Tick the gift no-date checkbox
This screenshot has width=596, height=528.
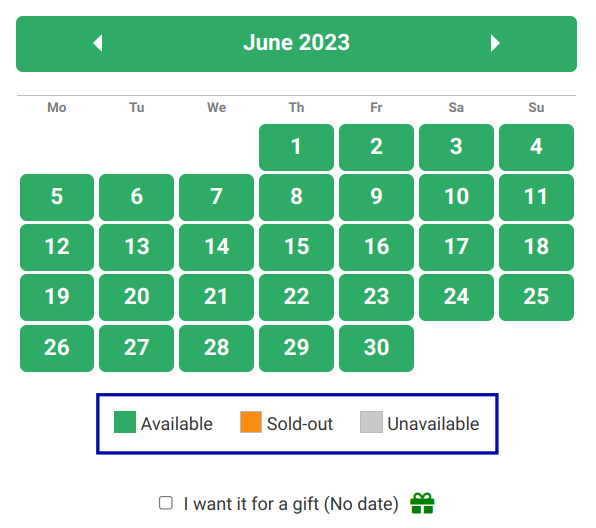coord(166,503)
